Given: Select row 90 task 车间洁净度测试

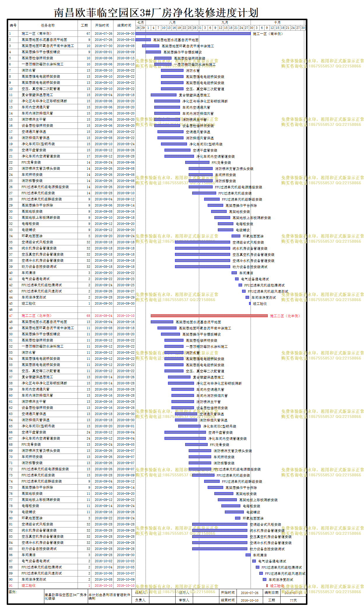Looking at the screenshot, I should [34, 579].
